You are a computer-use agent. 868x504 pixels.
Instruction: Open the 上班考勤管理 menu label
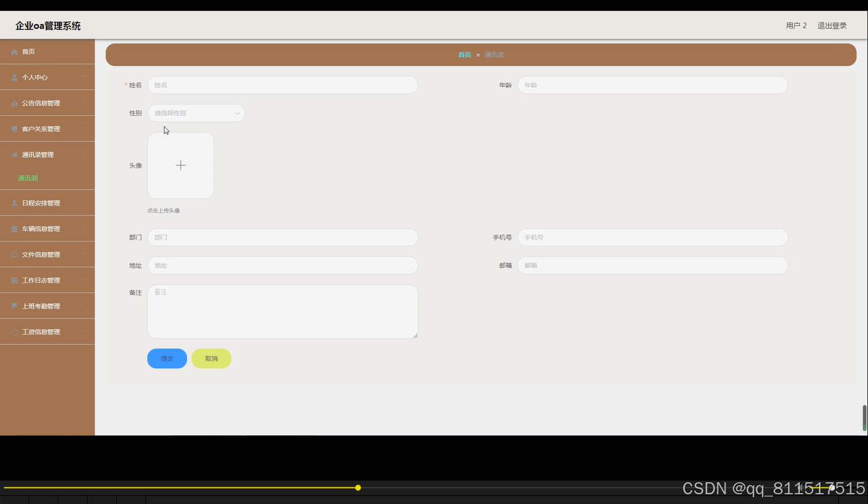coord(41,306)
